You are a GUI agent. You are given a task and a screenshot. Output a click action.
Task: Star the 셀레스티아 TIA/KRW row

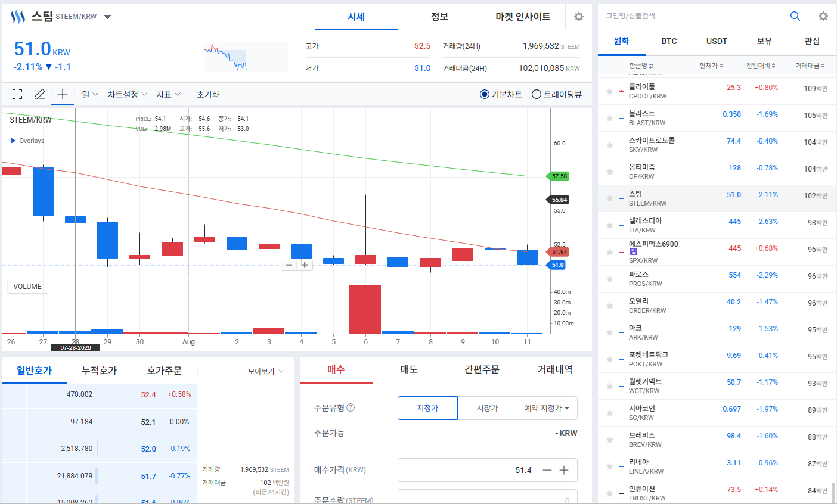610,225
